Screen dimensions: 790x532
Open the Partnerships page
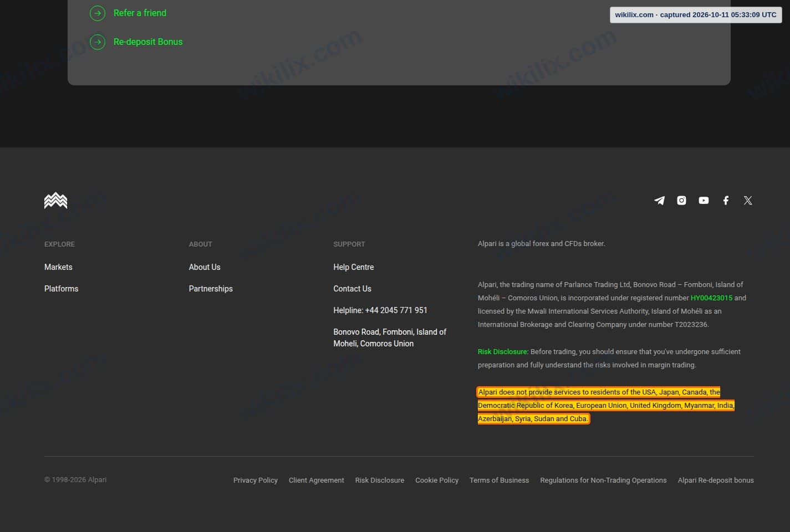click(x=211, y=289)
